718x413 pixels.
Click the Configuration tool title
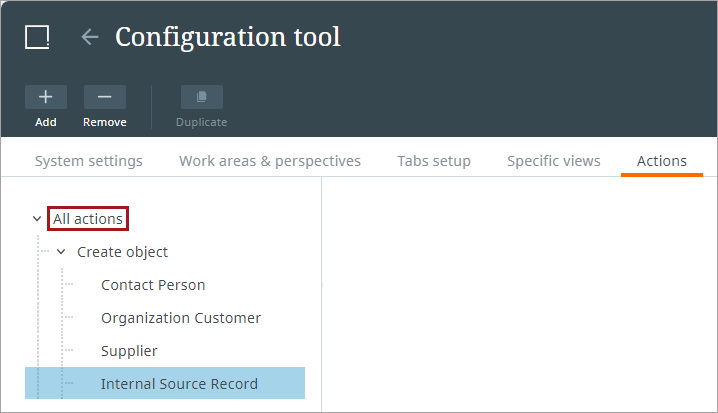click(228, 38)
